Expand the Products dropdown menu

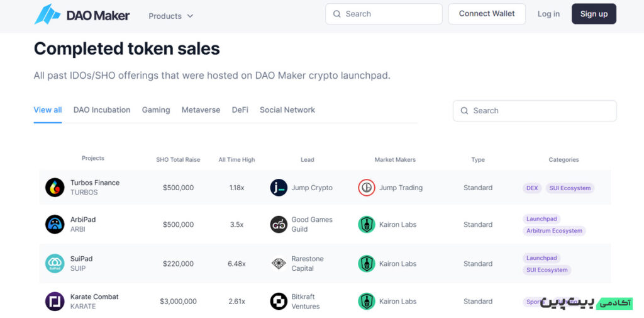coord(170,16)
